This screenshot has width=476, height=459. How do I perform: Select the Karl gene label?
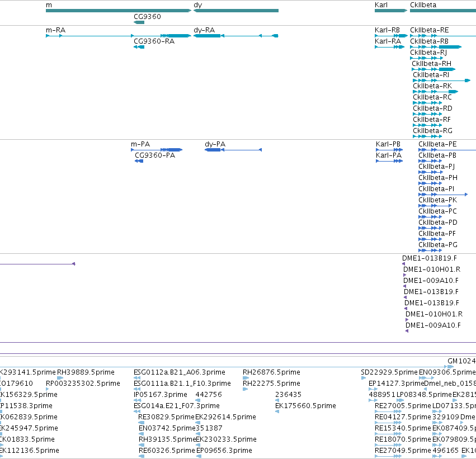click(381, 5)
